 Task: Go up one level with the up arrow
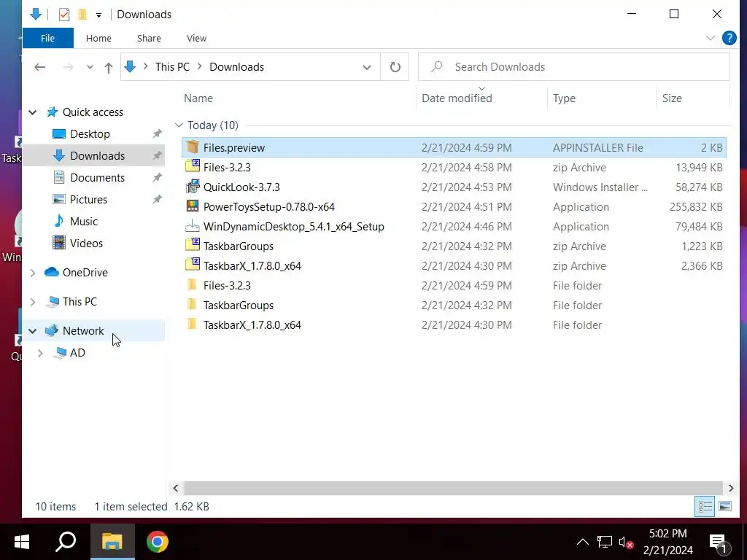109,67
